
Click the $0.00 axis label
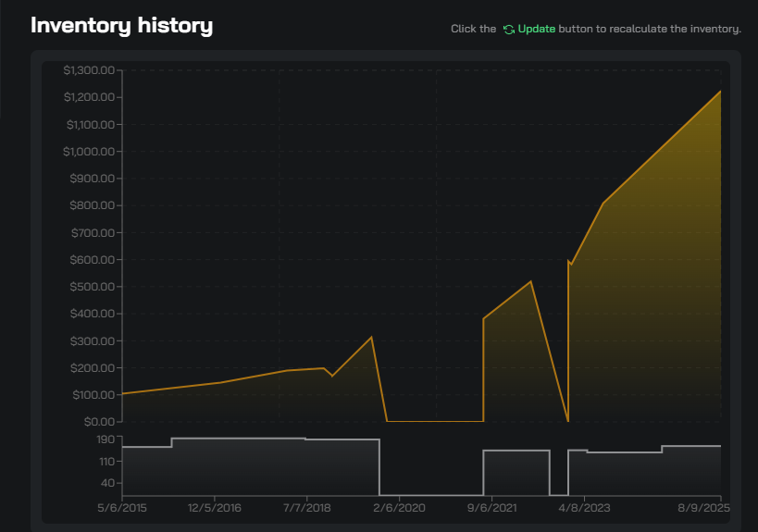pyautogui.click(x=99, y=422)
